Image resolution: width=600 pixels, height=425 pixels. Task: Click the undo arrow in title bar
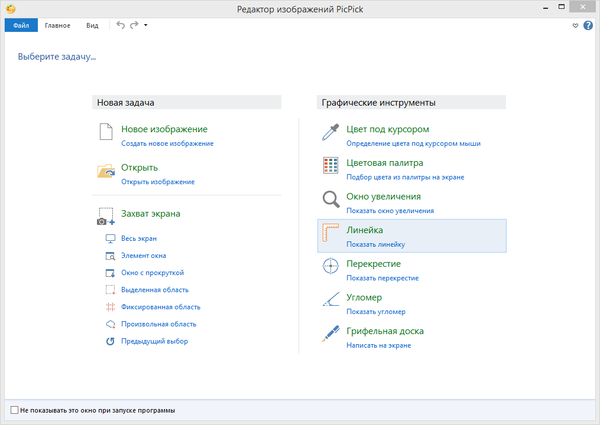tap(120, 24)
